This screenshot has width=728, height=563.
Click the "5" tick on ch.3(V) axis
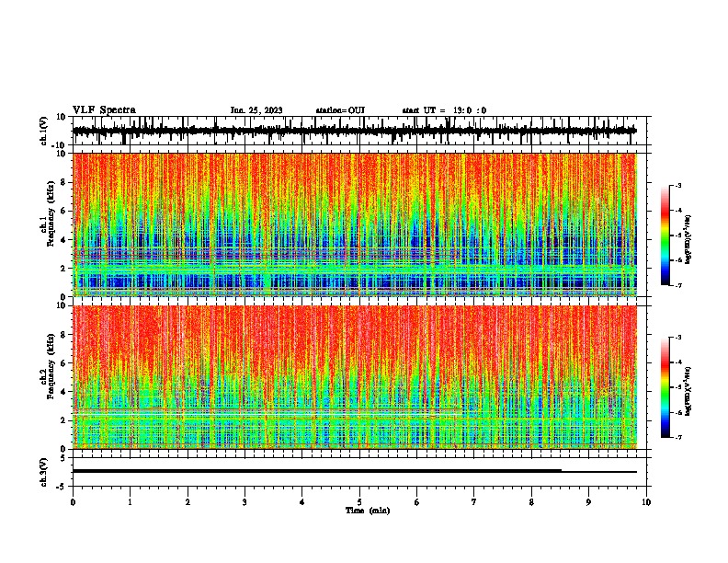(x=63, y=457)
